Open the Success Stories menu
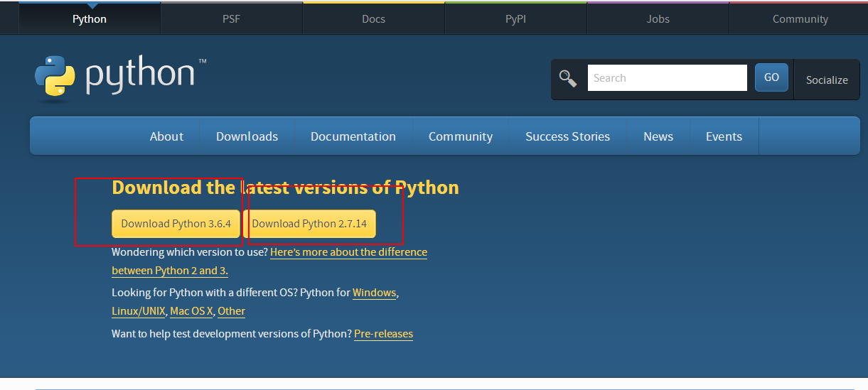The width and height of the screenshot is (868, 390). [568, 136]
